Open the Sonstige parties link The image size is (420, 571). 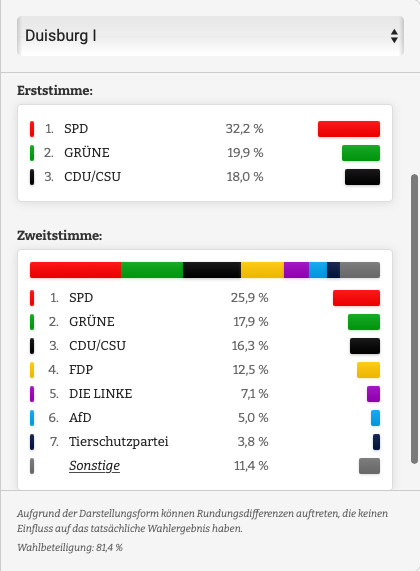click(94, 465)
